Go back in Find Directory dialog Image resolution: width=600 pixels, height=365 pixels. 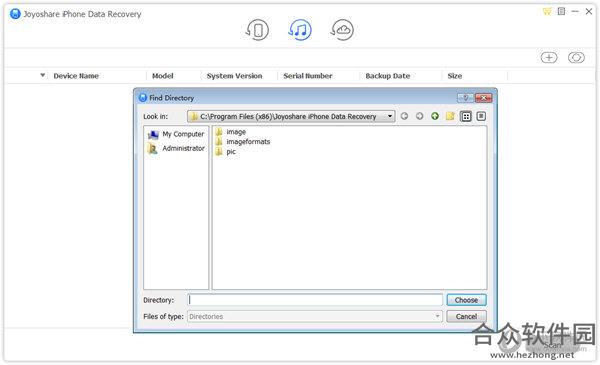(404, 116)
